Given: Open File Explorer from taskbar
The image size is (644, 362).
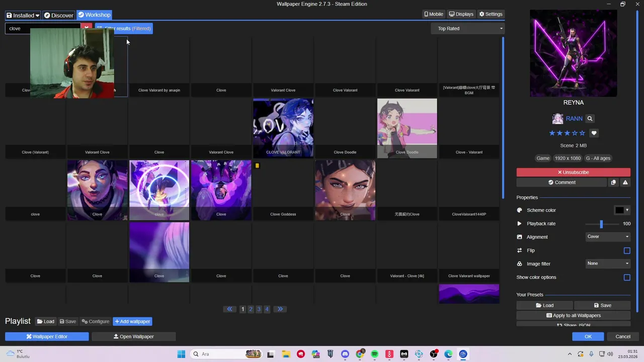Looking at the screenshot, I should pyautogui.click(x=286, y=354).
